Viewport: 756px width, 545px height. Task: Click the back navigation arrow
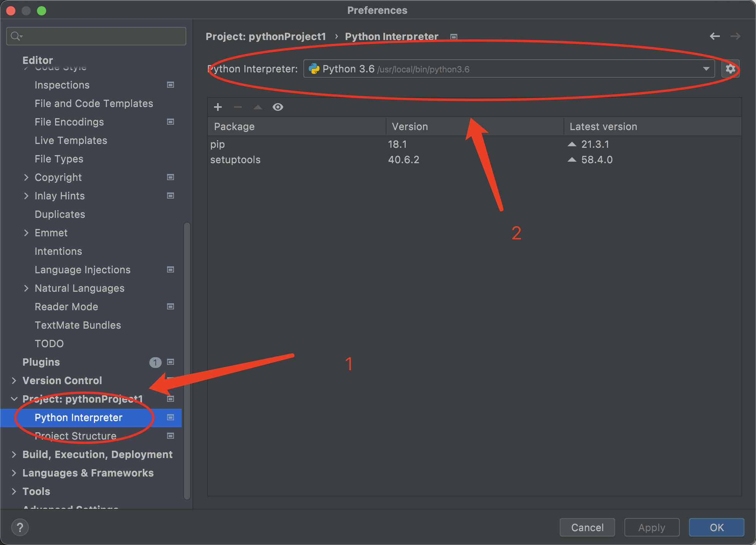point(715,36)
